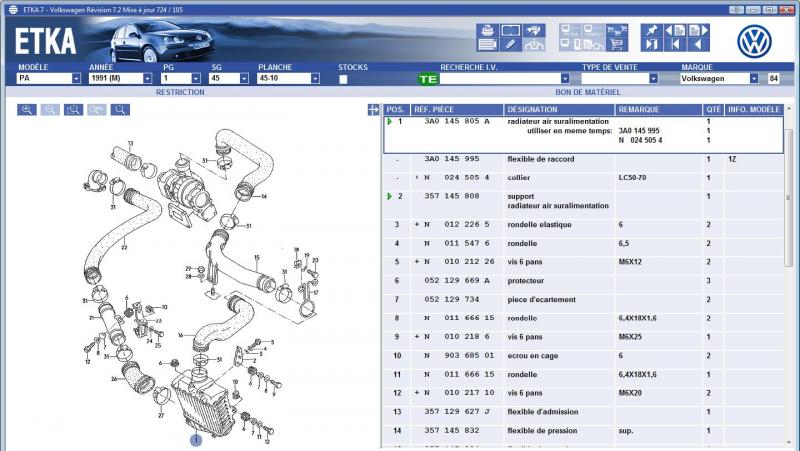Viewport: 800px width, 451px height.
Task: Switch to the RESTRICTION tab
Action: (180, 92)
